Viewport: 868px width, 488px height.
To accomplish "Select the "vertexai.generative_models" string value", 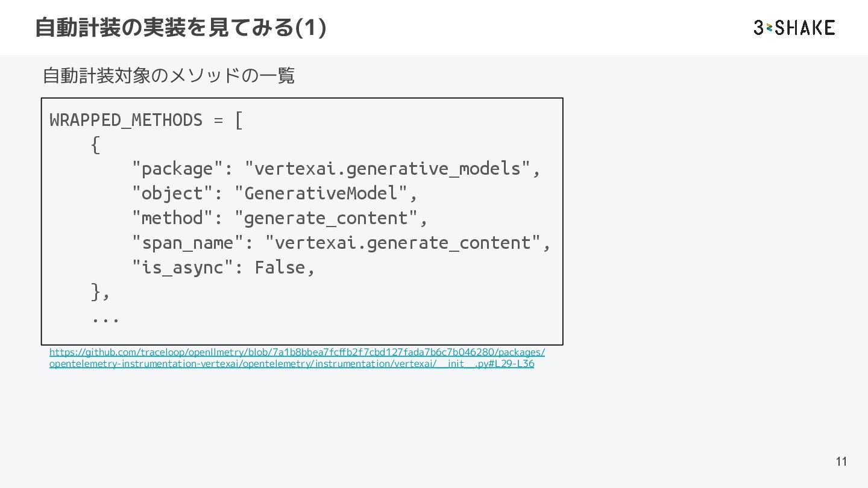I will 388,169.
